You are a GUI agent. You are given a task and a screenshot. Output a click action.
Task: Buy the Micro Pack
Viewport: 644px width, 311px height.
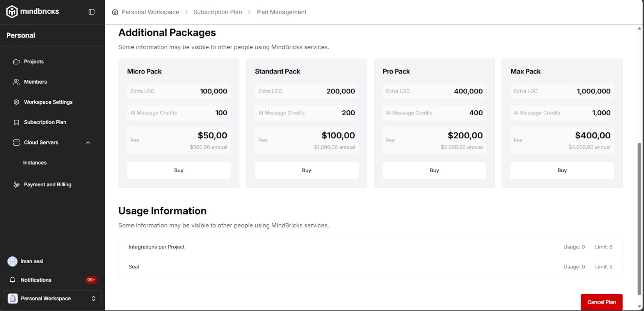179,170
